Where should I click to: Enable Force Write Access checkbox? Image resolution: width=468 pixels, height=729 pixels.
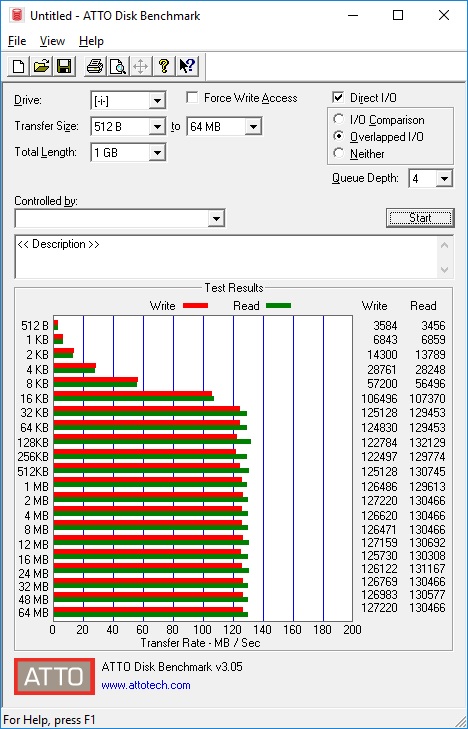tap(191, 98)
